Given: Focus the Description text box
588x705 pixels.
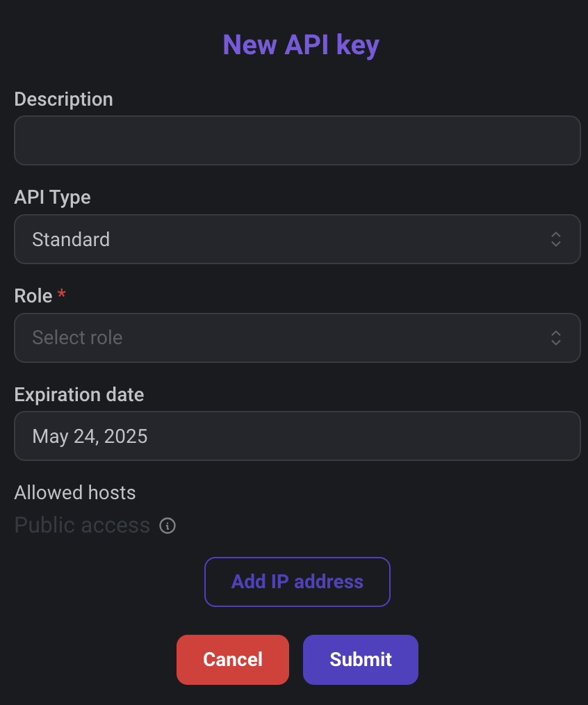Looking at the screenshot, I should click(x=297, y=140).
